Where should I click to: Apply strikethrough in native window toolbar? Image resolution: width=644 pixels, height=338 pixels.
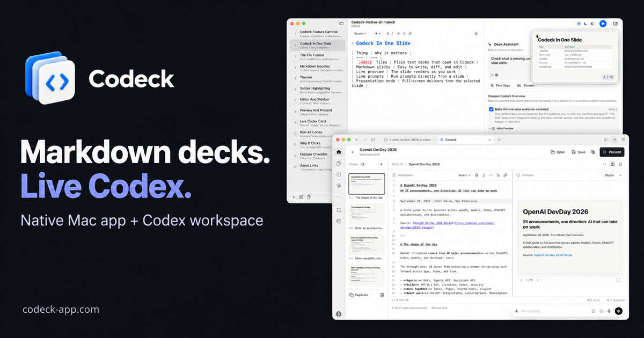point(404,34)
